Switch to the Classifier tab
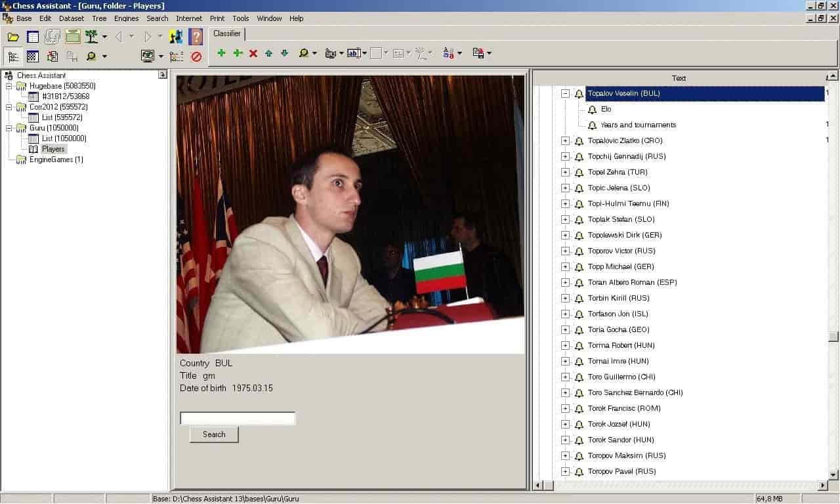 coord(227,33)
